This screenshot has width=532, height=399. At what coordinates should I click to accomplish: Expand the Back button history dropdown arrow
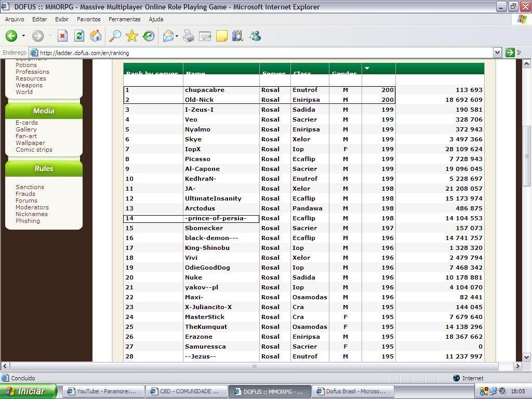[x=23, y=36]
